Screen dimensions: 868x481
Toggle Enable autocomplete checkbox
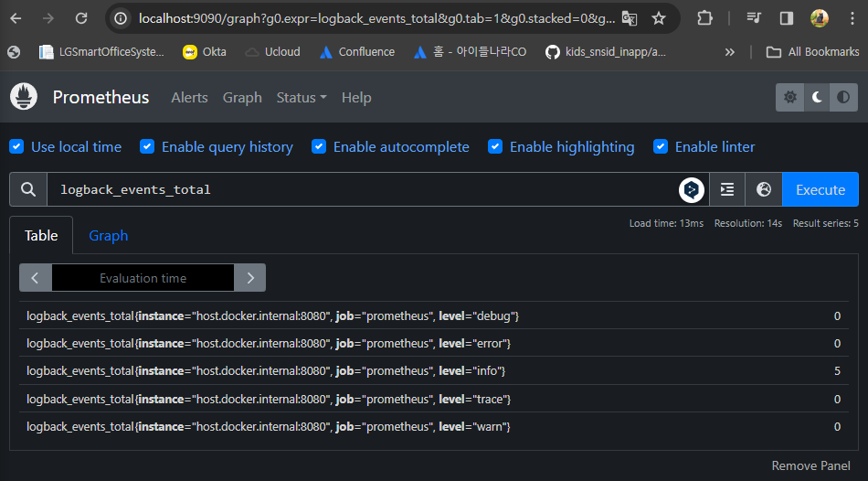tap(319, 147)
